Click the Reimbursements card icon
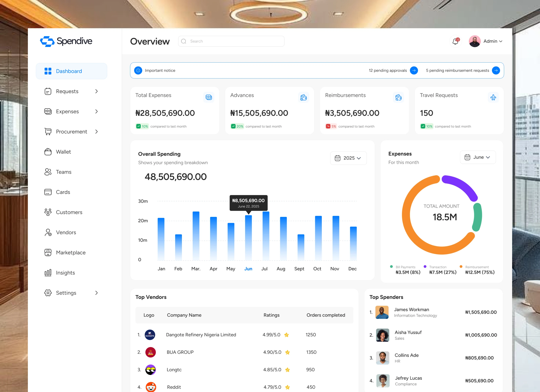The image size is (540, 392). [x=398, y=97]
